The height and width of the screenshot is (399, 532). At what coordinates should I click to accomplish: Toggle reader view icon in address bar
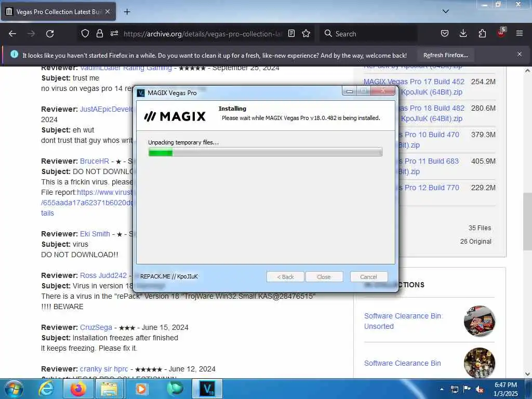[291, 33]
